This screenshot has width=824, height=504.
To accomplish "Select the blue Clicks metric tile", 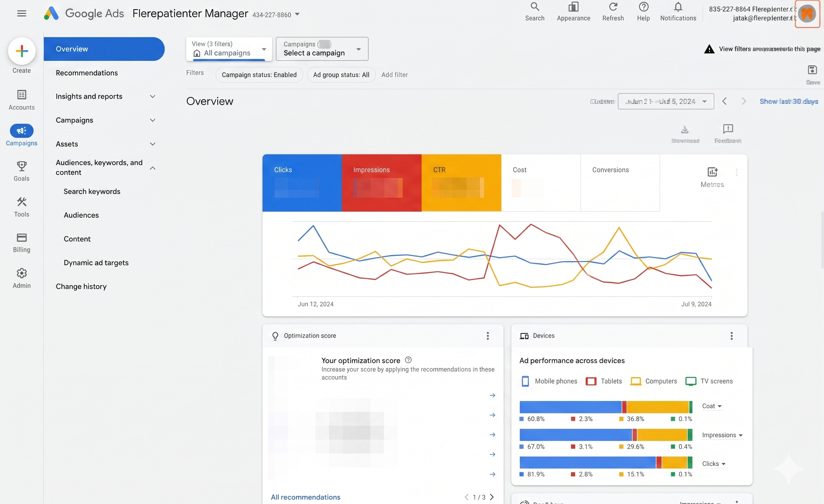I will (x=302, y=183).
